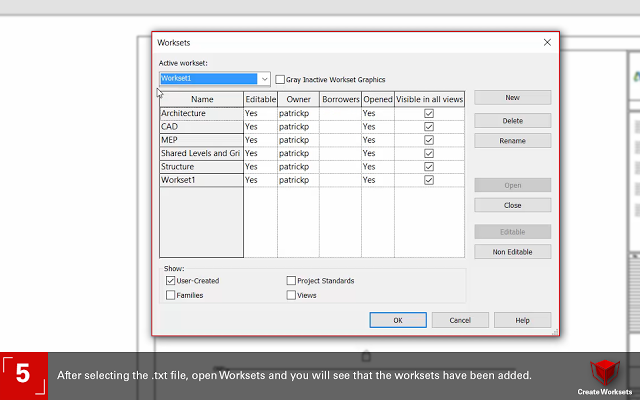Click Editable cell Yes for Structure
Viewport: 640px width, 400px height.
tap(261, 167)
